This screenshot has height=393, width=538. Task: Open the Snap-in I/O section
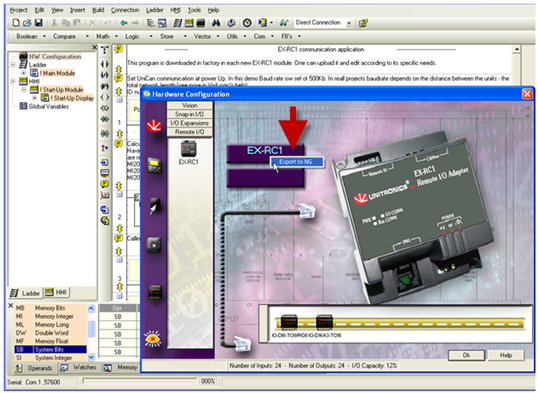click(189, 114)
